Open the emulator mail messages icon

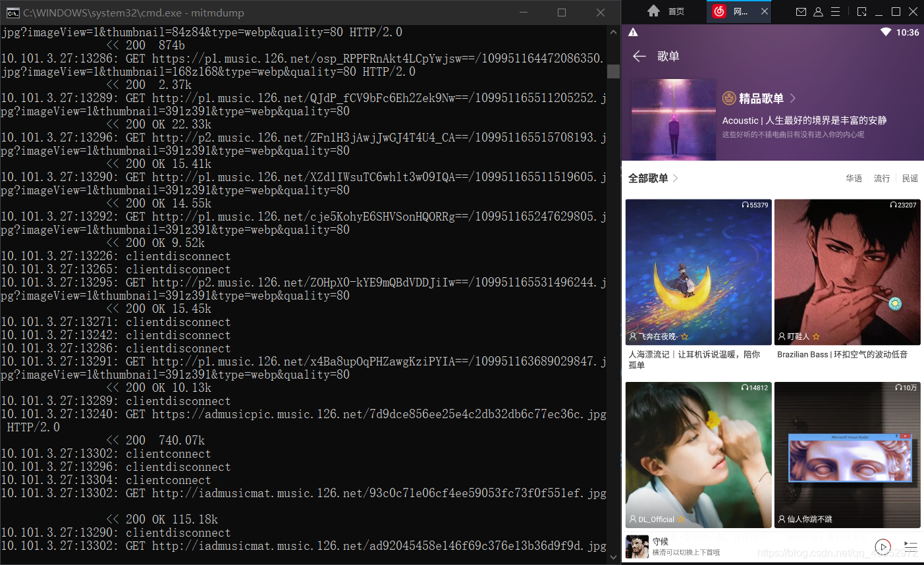click(x=801, y=11)
